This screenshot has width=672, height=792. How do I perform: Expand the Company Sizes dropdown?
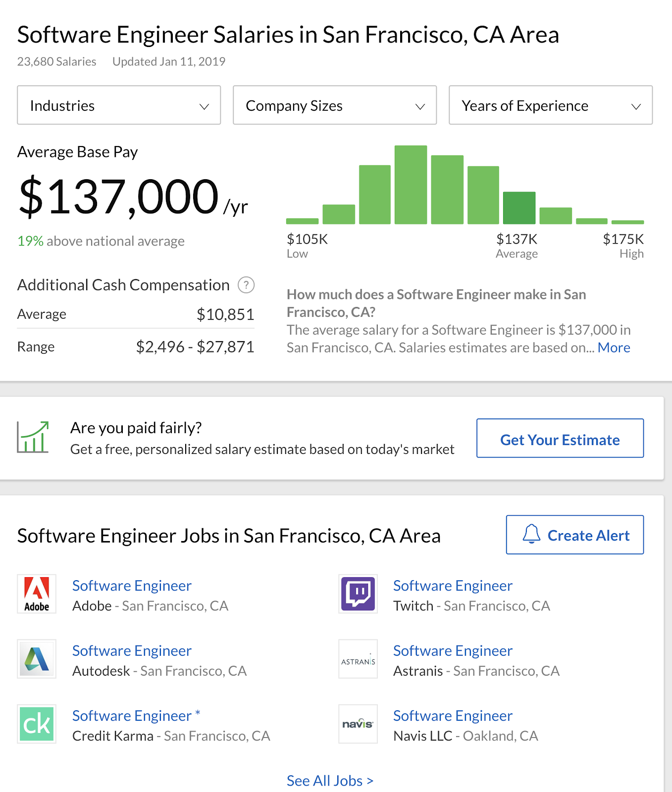point(335,105)
